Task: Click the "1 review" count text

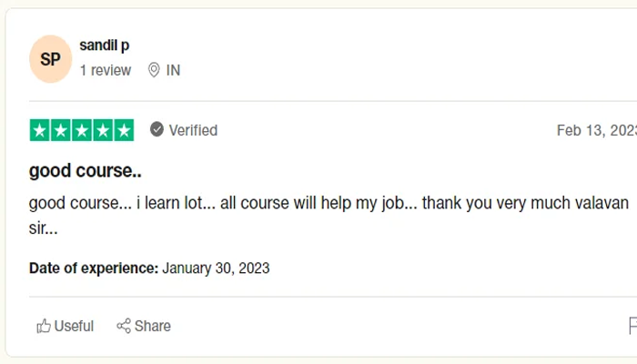Action: (x=105, y=70)
